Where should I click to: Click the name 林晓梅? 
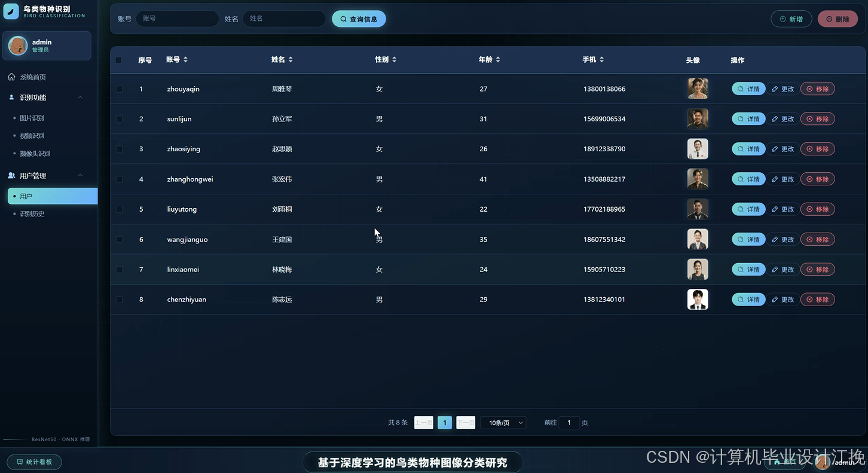click(x=282, y=270)
